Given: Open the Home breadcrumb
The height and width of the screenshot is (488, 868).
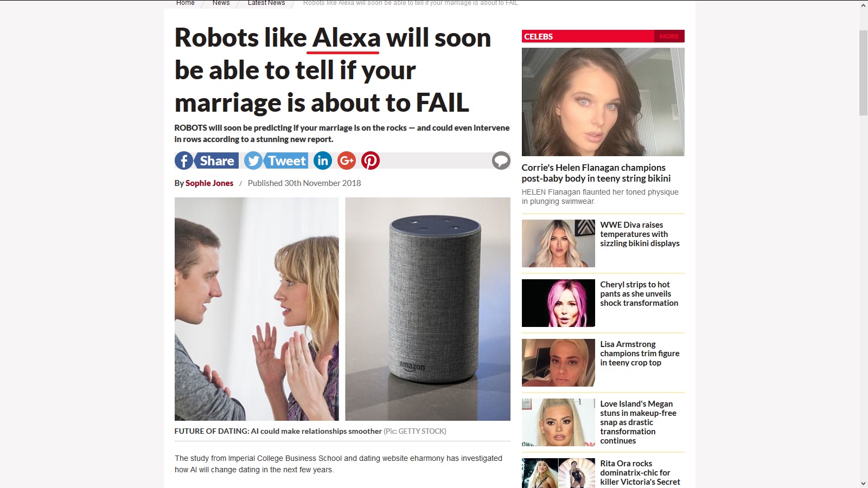Looking at the screenshot, I should [x=186, y=3].
